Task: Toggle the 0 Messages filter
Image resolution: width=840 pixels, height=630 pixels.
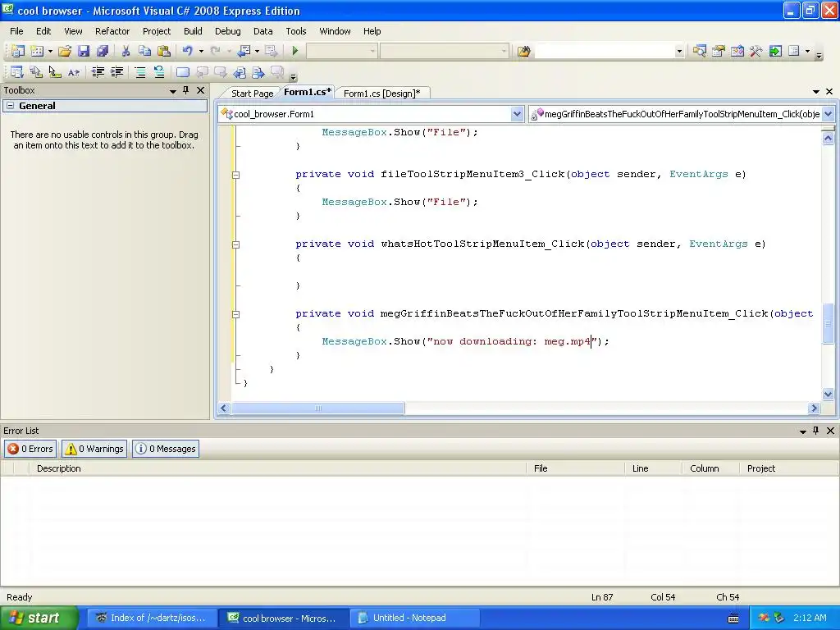Action: [x=166, y=449]
